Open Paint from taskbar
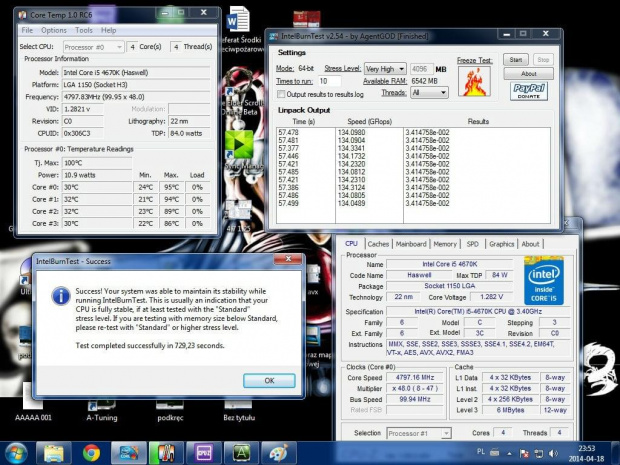620x465 pixels. (x=279, y=453)
